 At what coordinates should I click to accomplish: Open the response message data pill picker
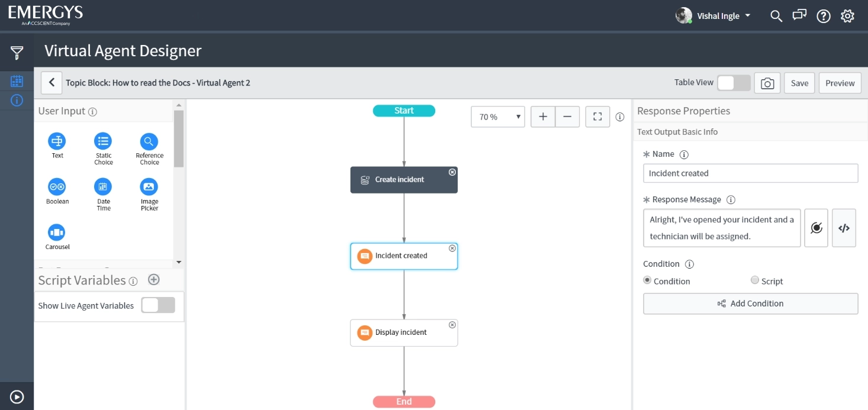[x=816, y=228]
